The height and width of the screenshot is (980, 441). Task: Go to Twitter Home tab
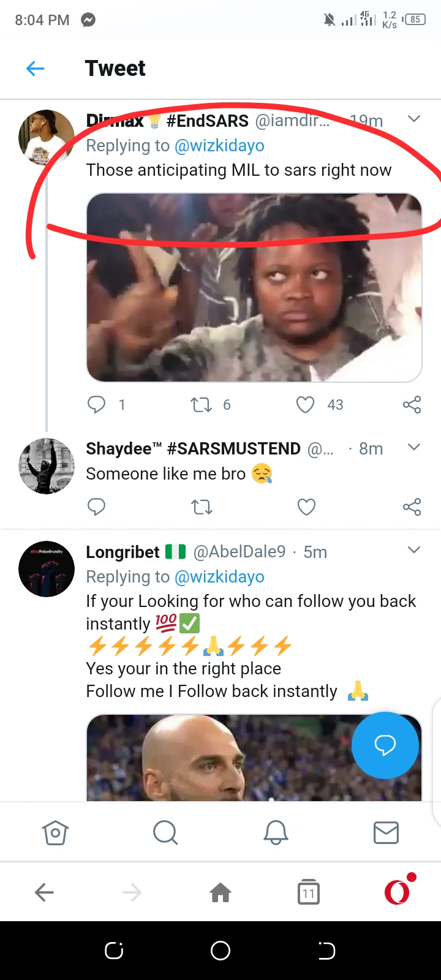[55, 832]
